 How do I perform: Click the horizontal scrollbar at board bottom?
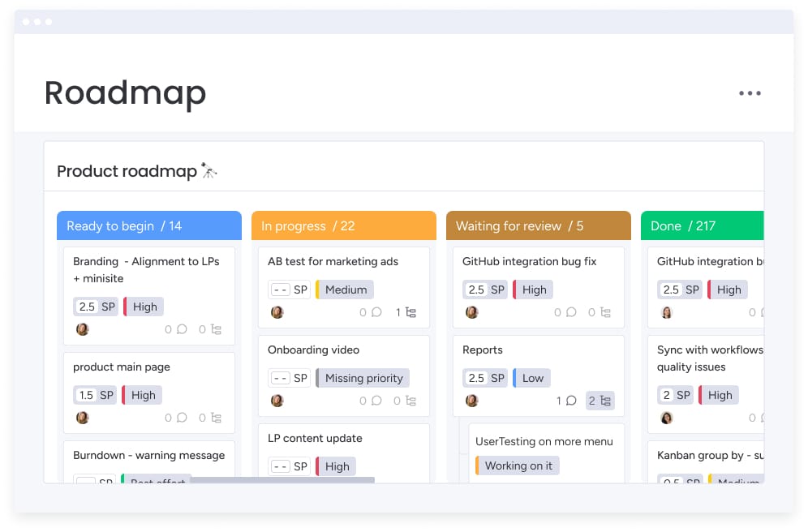tap(282, 480)
